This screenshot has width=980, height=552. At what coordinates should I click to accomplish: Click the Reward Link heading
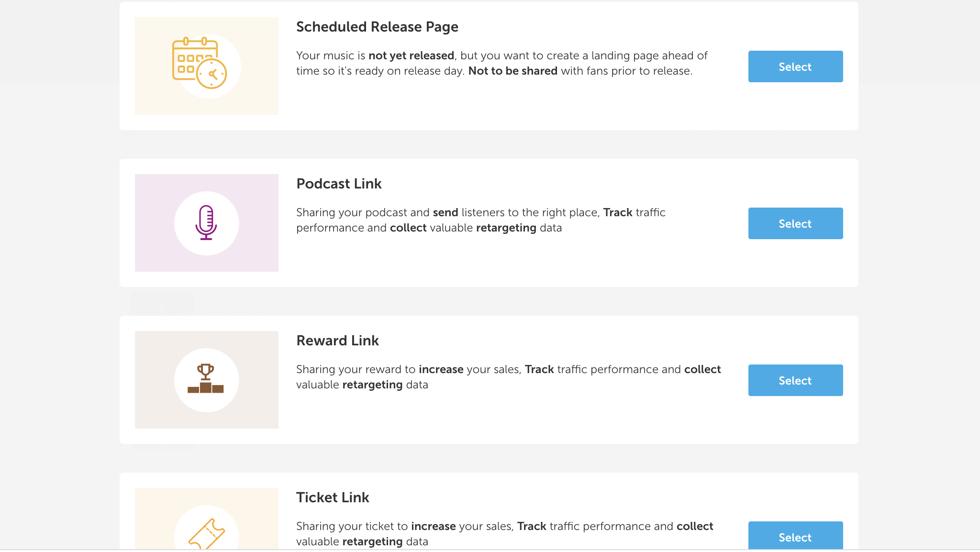pyautogui.click(x=337, y=341)
